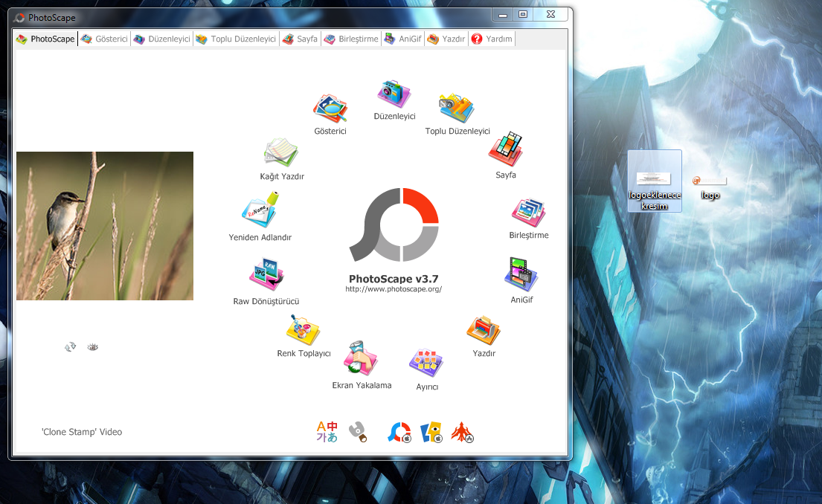Open the settings tool icon beside language icon
This screenshot has width=822, height=504.
(358, 432)
